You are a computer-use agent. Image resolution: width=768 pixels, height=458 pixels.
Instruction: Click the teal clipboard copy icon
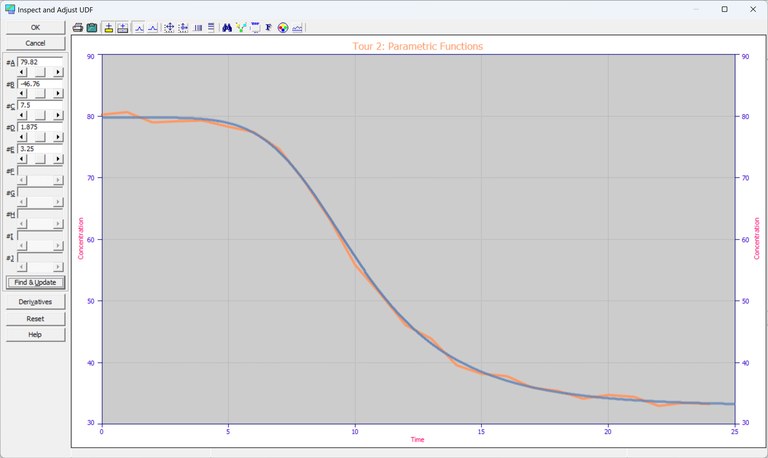(92, 28)
